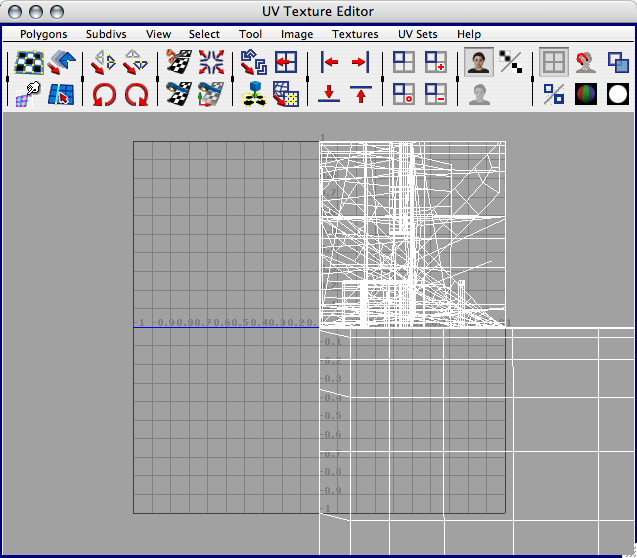637x558 pixels.
Task: Click the Move and Sew UVs icon
Action: click(x=211, y=94)
